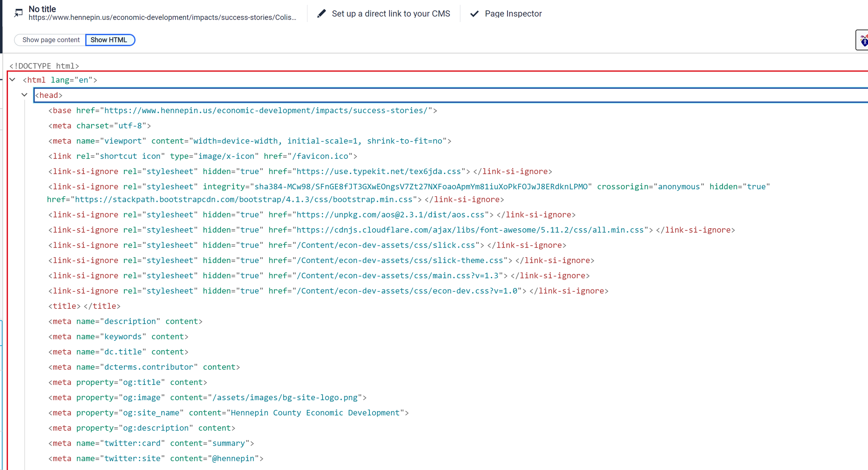Viewport: 868px width, 470px height.
Task: Click the hennepin.us page URL at top
Action: point(162,18)
